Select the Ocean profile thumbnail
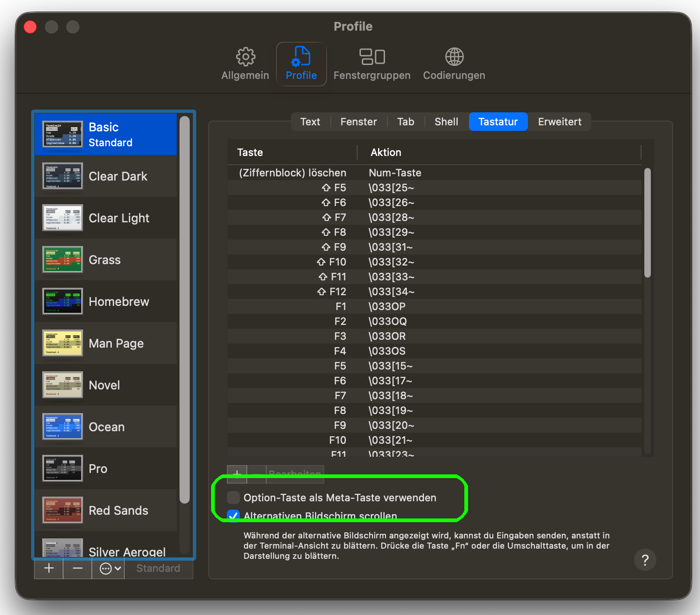This screenshot has height=615, width=700. [x=63, y=427]
